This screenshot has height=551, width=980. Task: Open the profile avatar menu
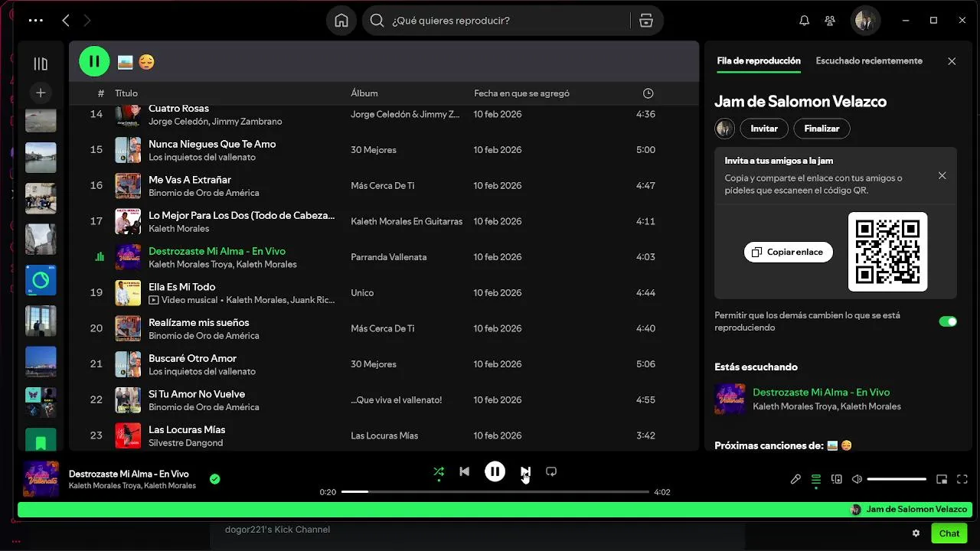pyautogui.click(x=865, y=21)
